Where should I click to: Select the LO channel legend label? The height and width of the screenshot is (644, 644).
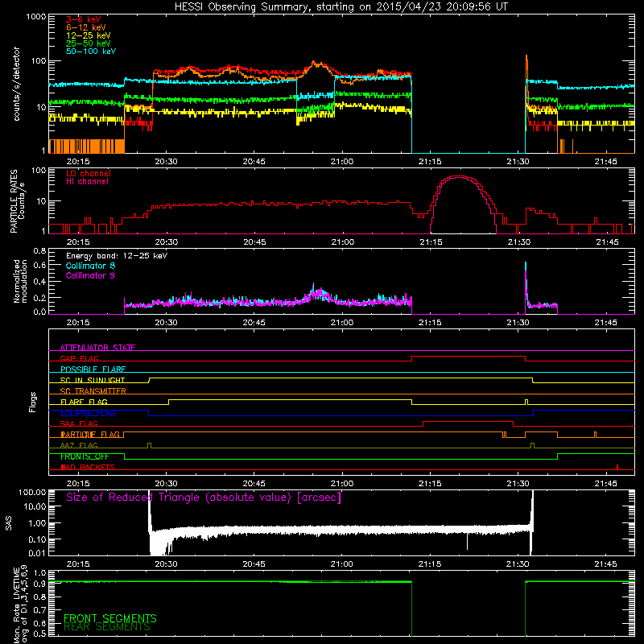[89, 173]
